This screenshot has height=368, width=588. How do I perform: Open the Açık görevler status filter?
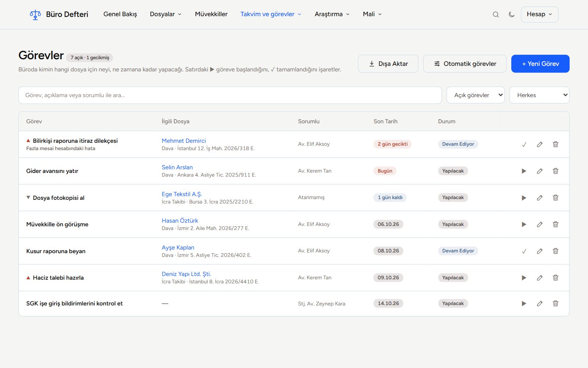pos(476,95)
